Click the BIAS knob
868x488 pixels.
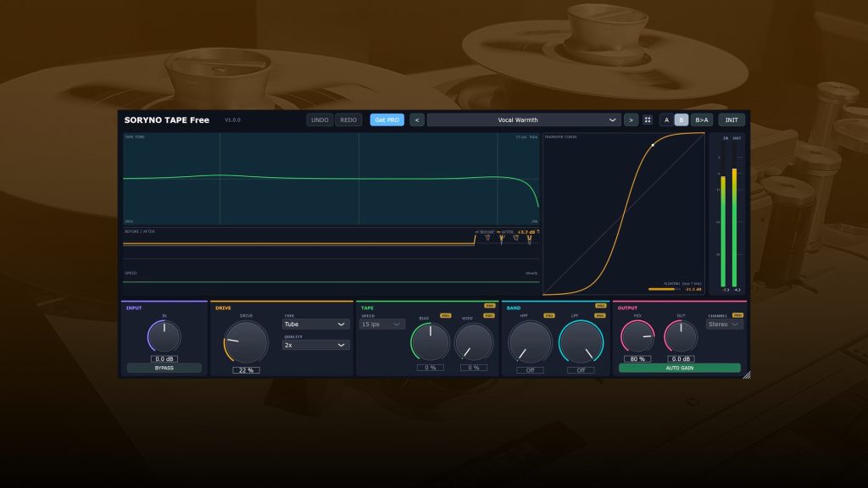click(x=430, y=342)
